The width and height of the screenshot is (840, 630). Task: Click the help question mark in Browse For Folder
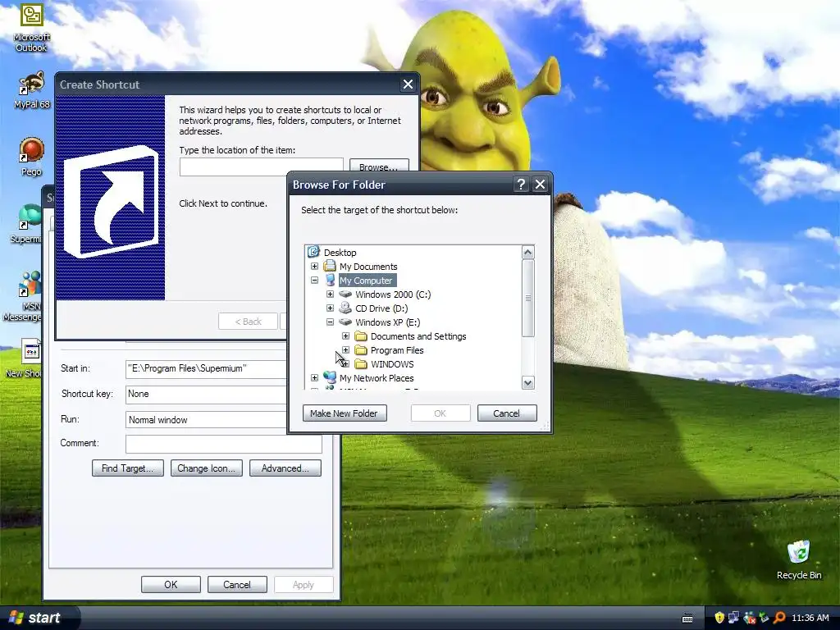pos(521,185)
